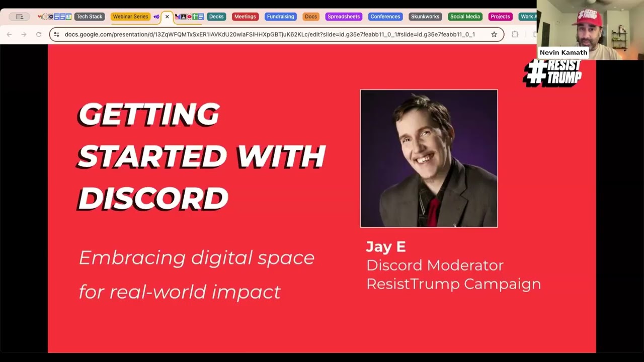Screen dimensions: 644x362
Task: Go forward to the next page
Action: (24, 34)
